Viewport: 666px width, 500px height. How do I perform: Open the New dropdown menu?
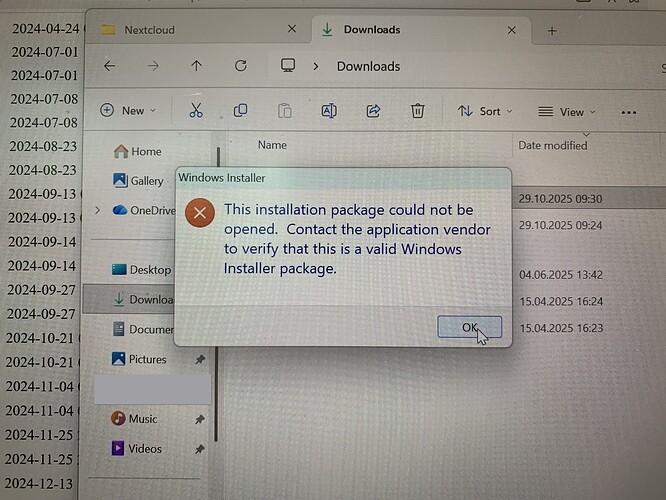click(128, 110)
